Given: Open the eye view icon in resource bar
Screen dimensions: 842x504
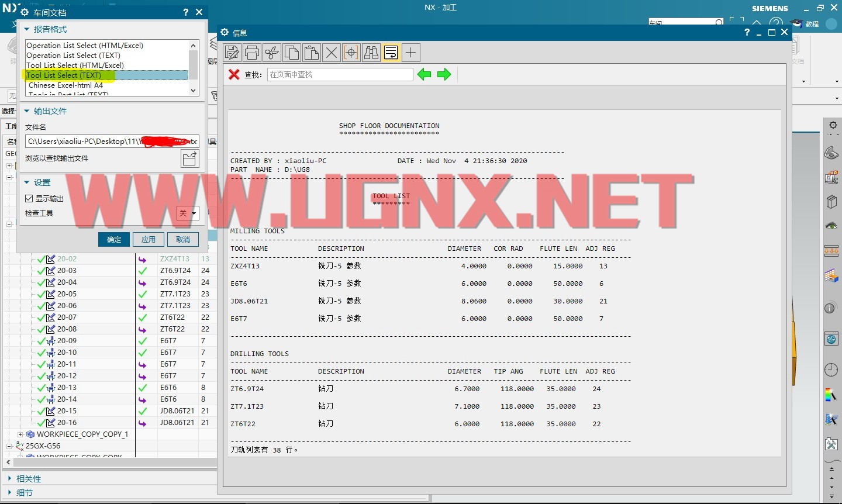Looking at the screenshot, I should coord(831,226).
